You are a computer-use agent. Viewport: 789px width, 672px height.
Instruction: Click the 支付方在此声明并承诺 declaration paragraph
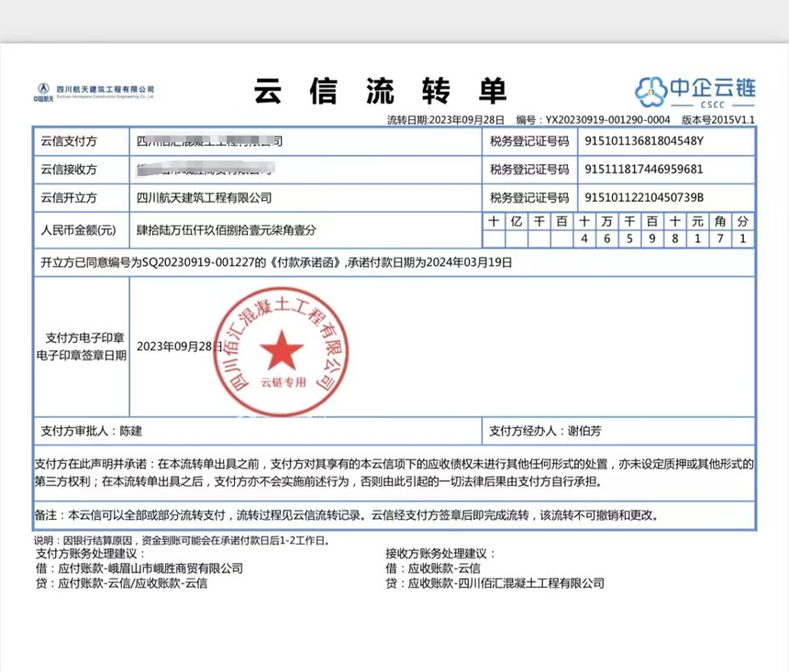click(394, 473)
